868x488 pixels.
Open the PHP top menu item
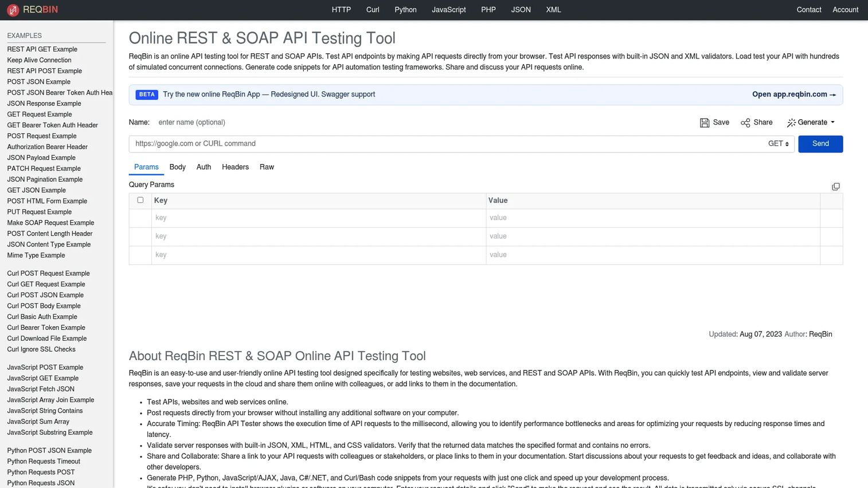[x=488, y=10]
